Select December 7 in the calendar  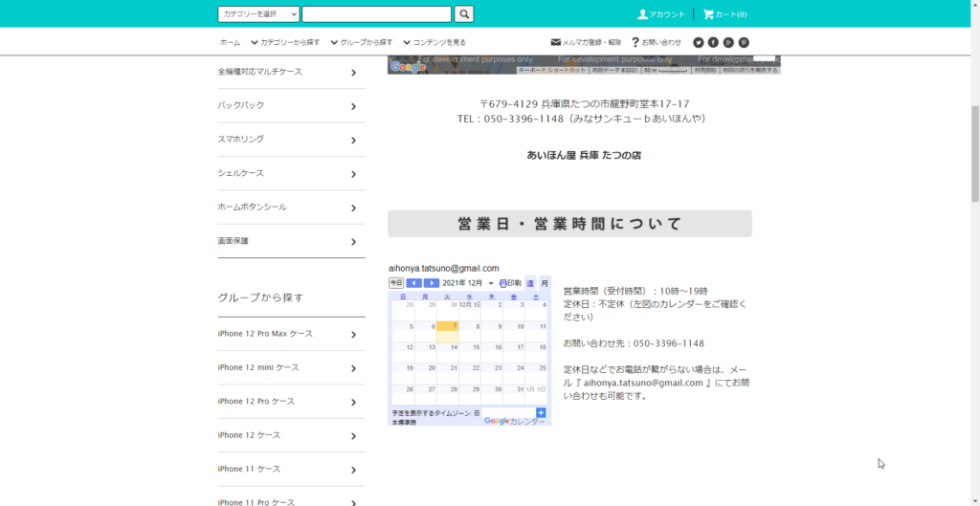448,332
